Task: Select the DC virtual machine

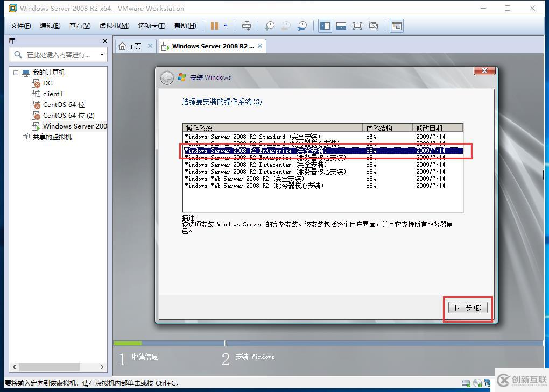Action: [47, 83]
